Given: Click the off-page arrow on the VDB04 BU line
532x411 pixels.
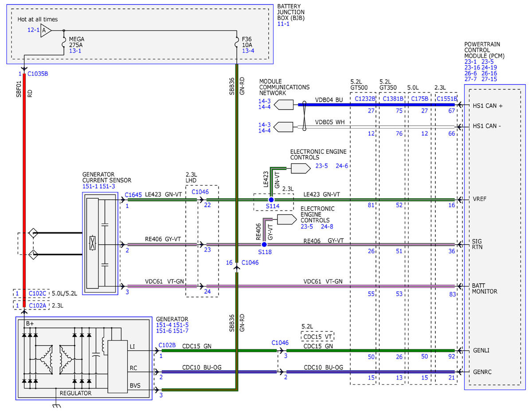Looking at the screenshot, I should click(x=284, y=105).
